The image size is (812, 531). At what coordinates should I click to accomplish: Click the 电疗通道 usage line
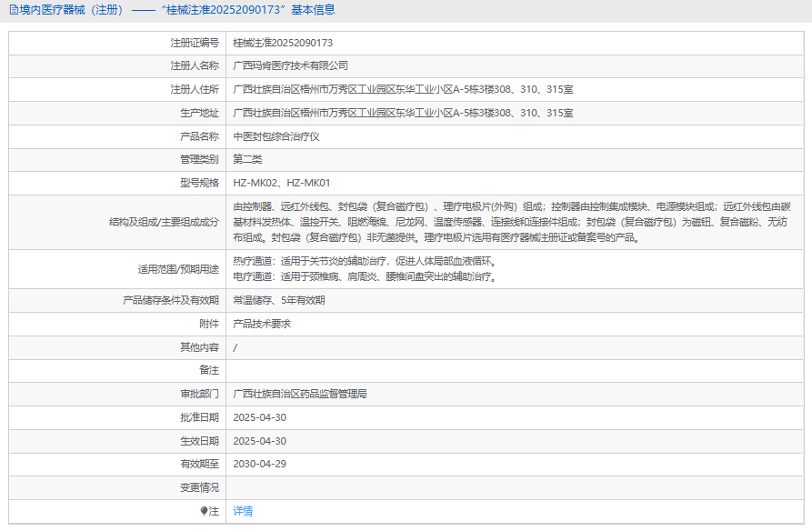click(x=366, y=277)
